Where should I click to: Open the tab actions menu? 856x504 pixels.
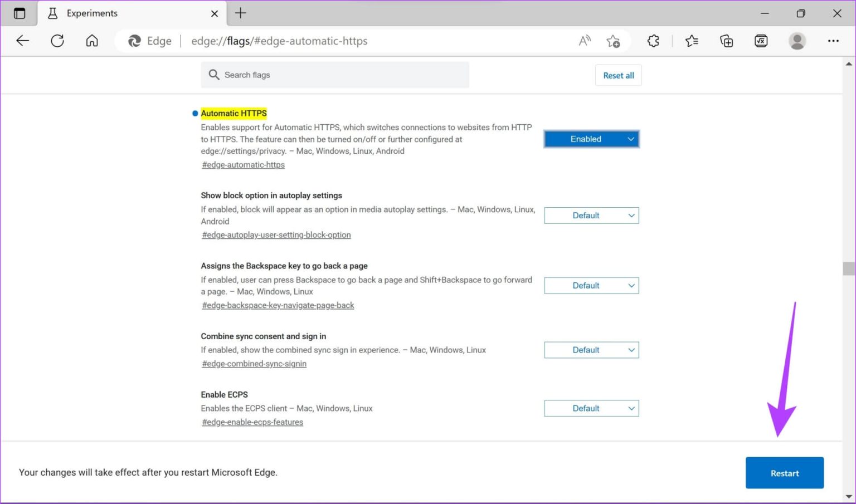tap(20, 13)
